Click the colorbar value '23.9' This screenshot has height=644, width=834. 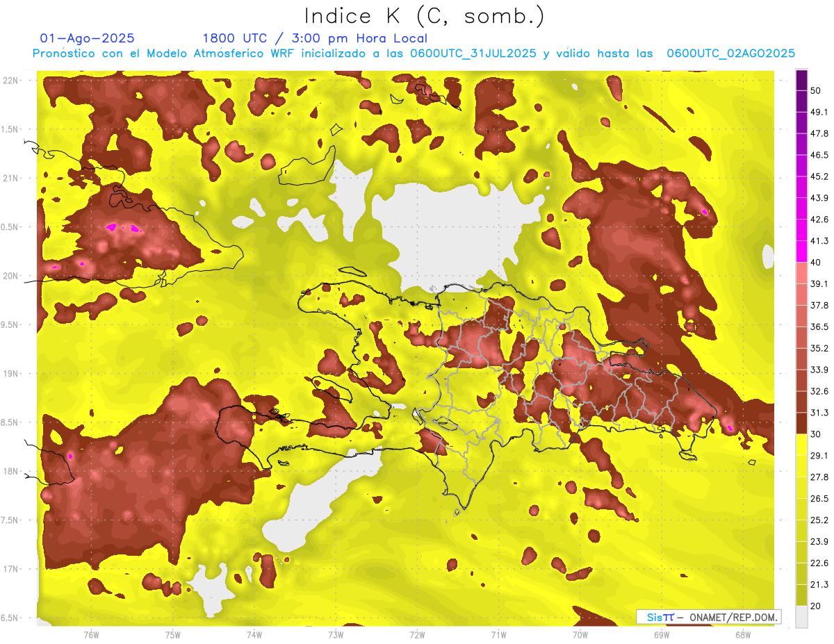[819, 541]
